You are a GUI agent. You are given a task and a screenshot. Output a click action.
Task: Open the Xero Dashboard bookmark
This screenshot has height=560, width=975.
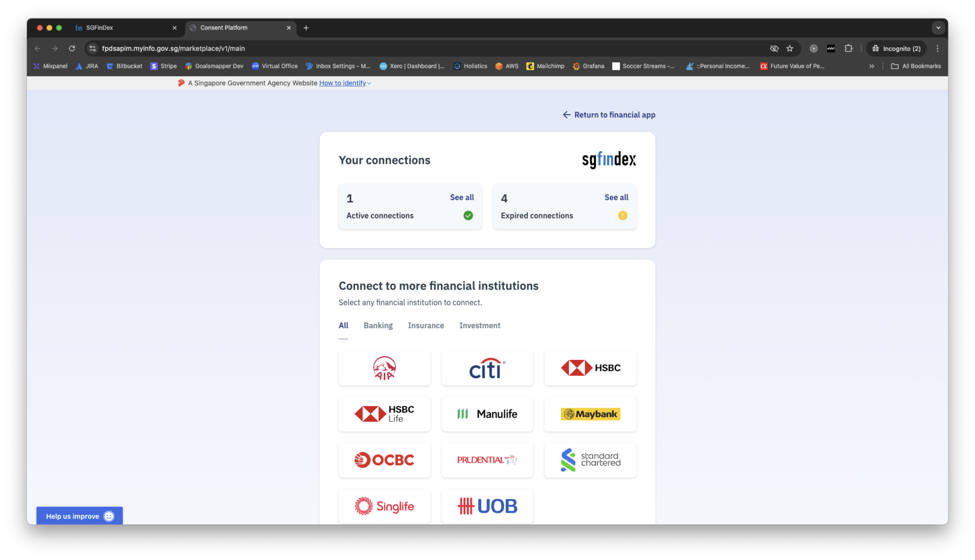411,66
